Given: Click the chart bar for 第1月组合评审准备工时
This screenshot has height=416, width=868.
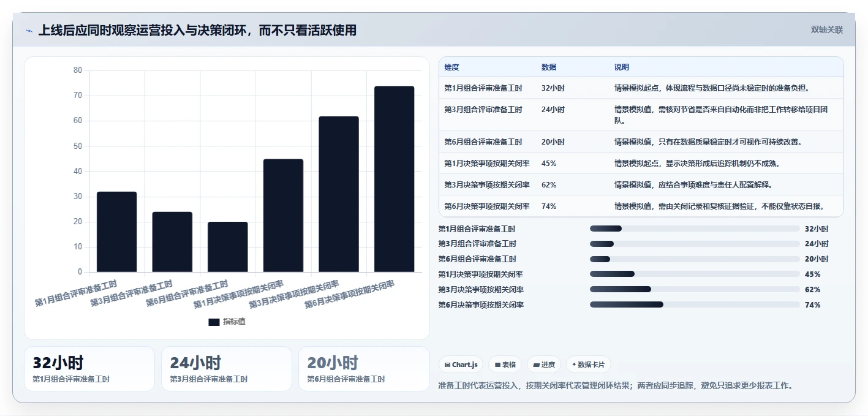Looking at the screenshot, I should point(117,232).
